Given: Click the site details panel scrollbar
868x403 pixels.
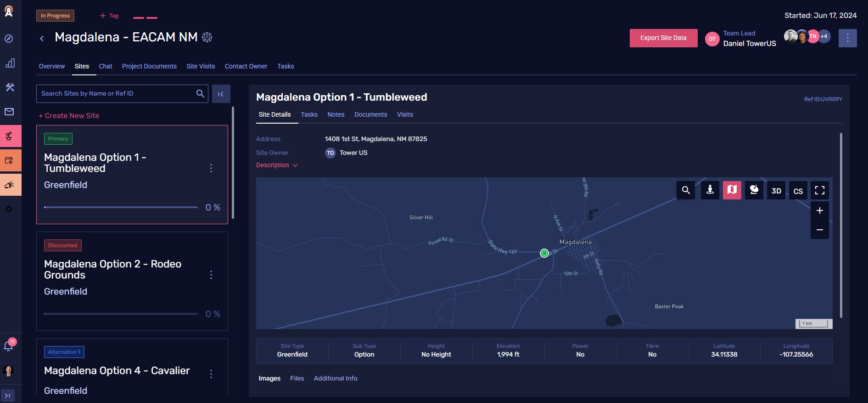Looking at the screenshot, I should (841, 225).
